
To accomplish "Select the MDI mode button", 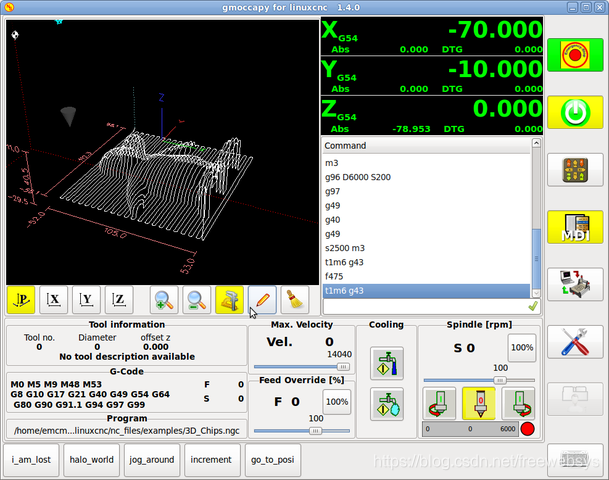I will click(575, 227).
